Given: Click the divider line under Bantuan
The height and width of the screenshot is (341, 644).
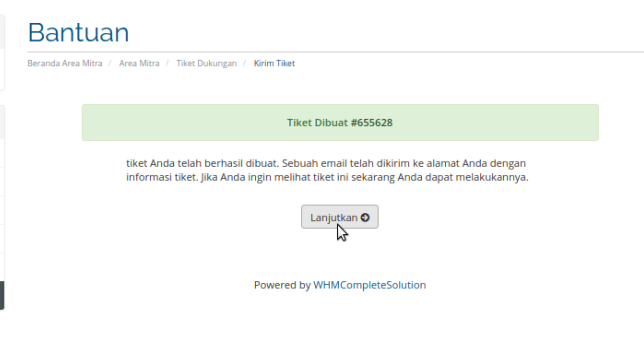Looking at the screenshot, I should [x=336, y=52].
